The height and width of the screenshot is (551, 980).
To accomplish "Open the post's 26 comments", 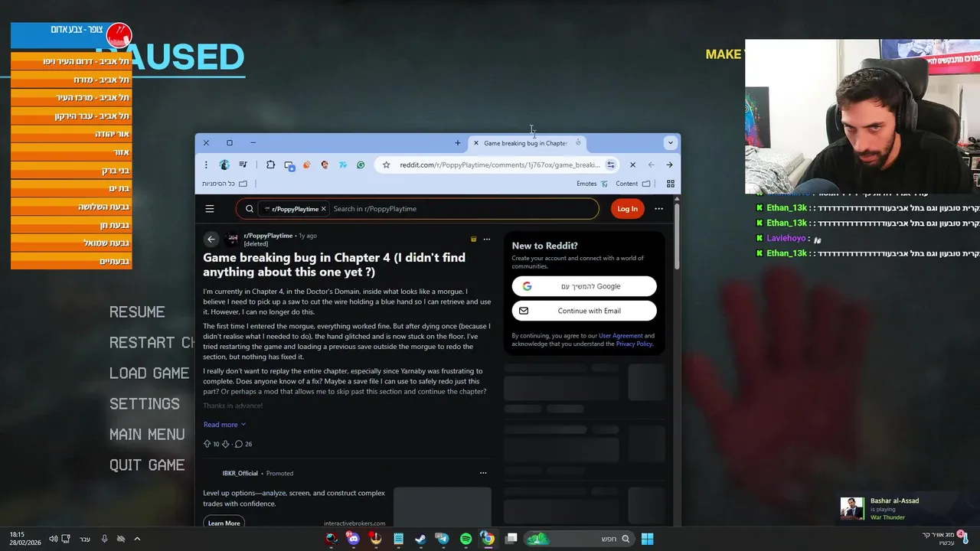I will point(243,444).
